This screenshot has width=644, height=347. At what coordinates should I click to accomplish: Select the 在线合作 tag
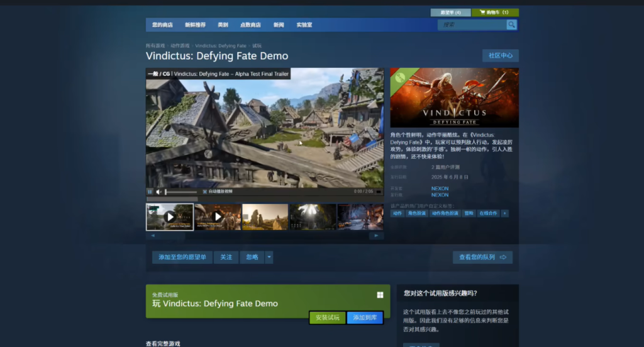click(x=488, y=213)
